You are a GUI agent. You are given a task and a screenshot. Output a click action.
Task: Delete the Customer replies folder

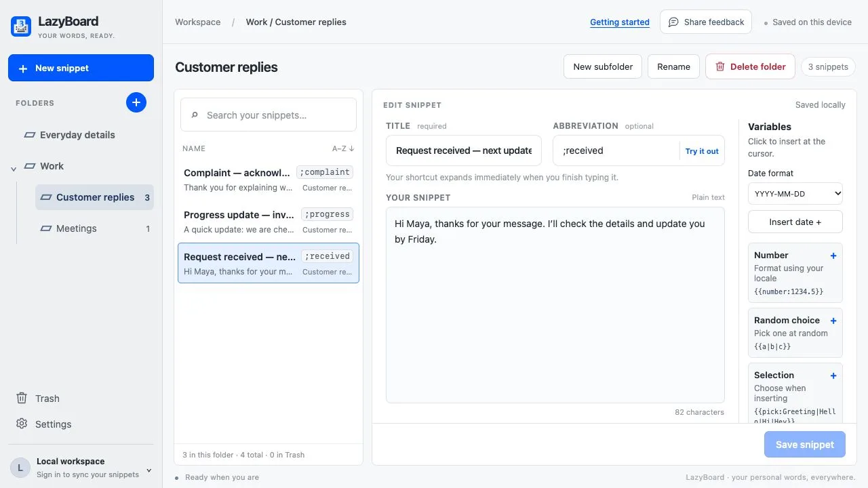pos(750,66)
